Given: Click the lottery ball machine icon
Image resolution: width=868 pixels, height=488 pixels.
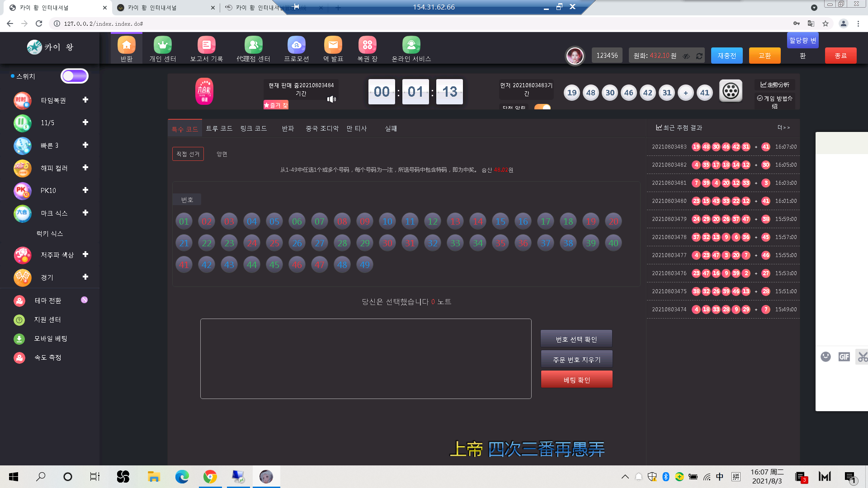Looking at the screenshot, I should click(731, 91).
